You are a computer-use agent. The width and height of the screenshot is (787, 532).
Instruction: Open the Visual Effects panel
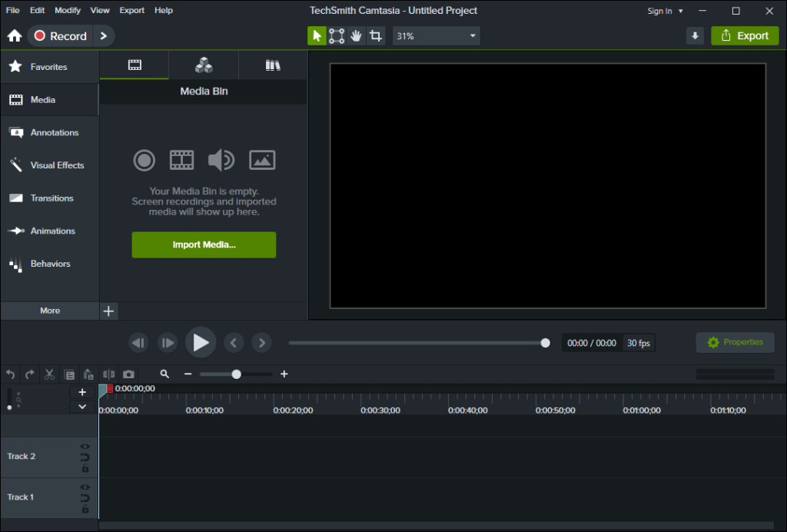50,165
